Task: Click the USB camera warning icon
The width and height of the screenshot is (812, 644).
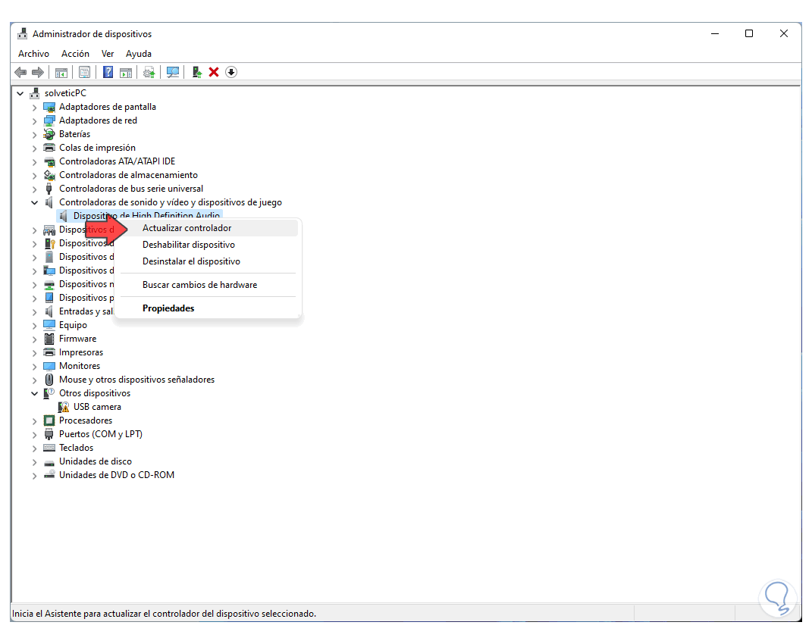Action: click(x=63, y=407)
